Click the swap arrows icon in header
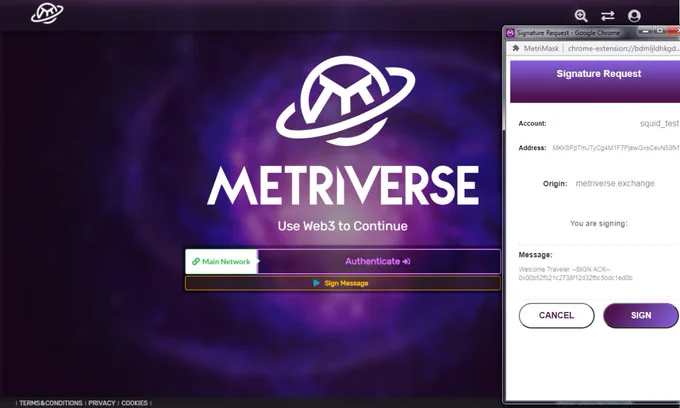 (x=608, y=16)
